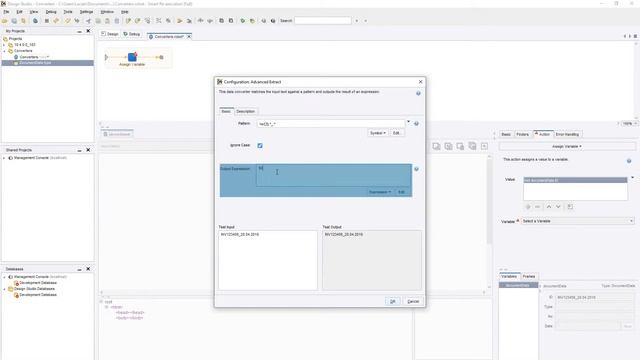Switch to Design mode tab
Screen dimensions: 640x360
pos(110,34)
